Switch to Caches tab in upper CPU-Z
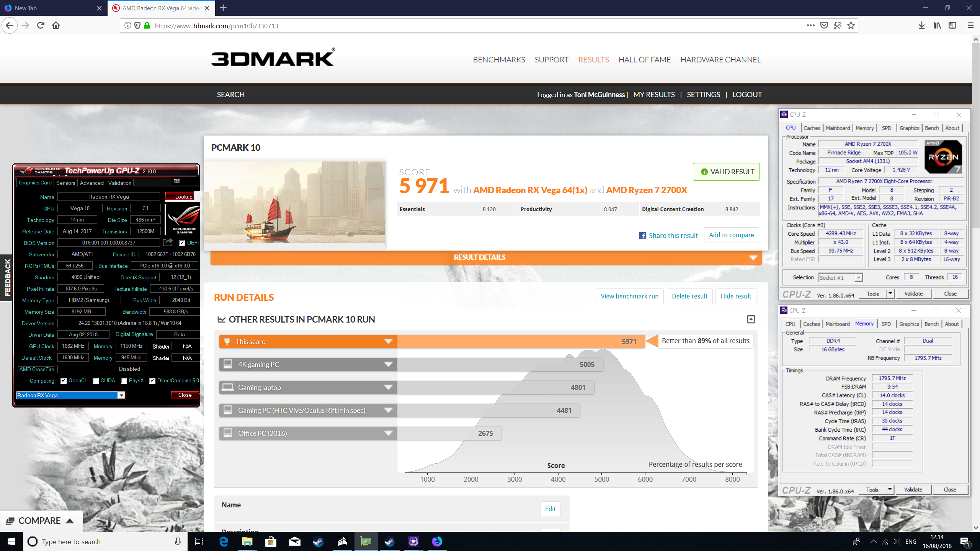The height and width of the screenshot is (551, 980). [x=812, y=128]
